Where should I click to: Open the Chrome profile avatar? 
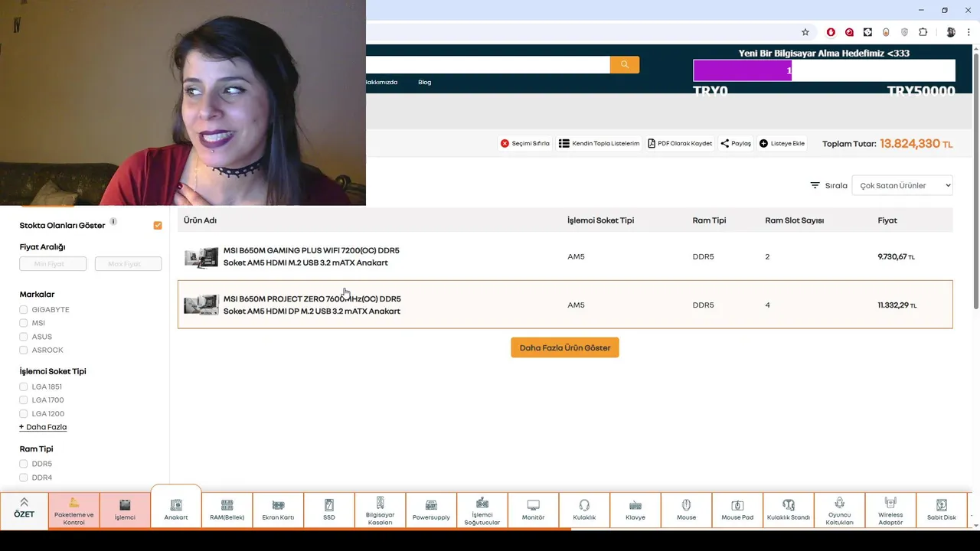click(x=951, y=32)
